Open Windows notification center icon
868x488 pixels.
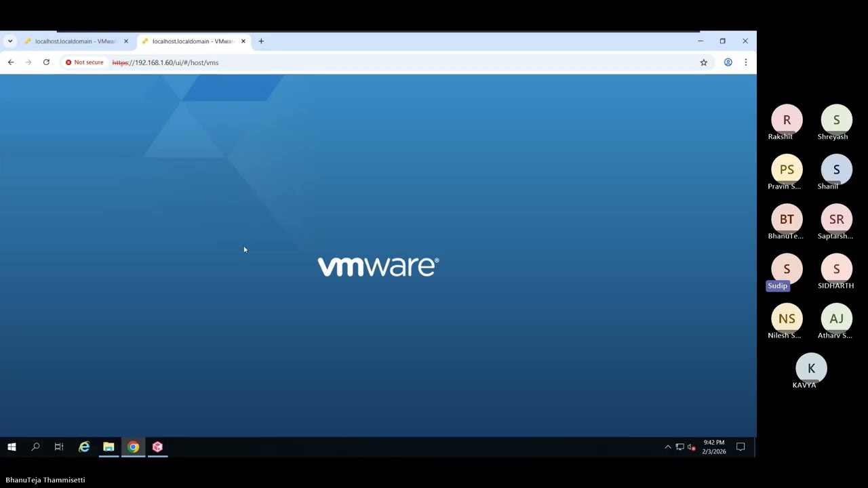click(741, 447)
